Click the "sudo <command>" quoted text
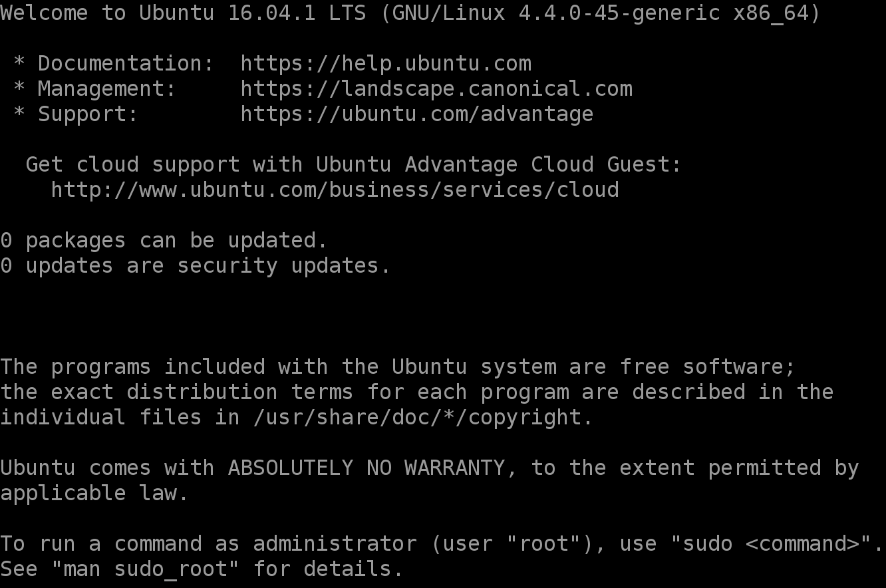Image resolution: width=886 pixels, height=588 pixels. pos(770,544)
